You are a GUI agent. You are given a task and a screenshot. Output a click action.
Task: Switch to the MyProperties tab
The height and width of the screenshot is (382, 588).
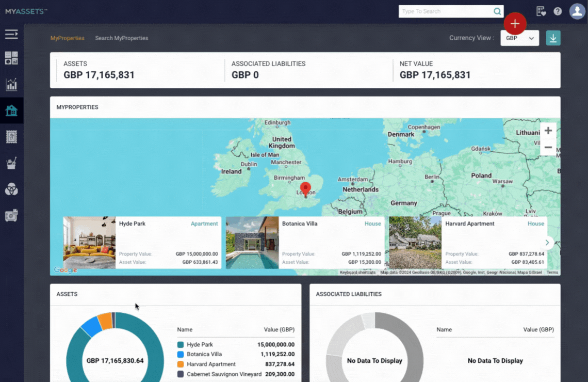click(x=68, y=38)
